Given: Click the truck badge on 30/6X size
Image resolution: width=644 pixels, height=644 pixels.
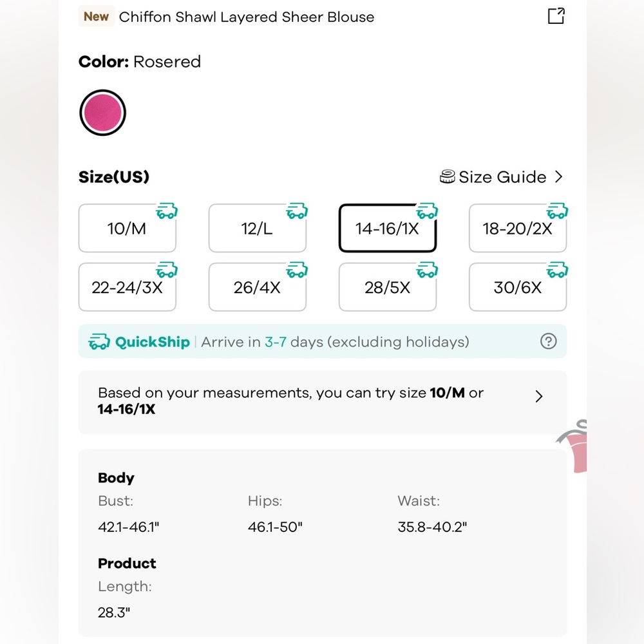Looking at the screenshot, I should pyautogui.click(x=557, y=270).
